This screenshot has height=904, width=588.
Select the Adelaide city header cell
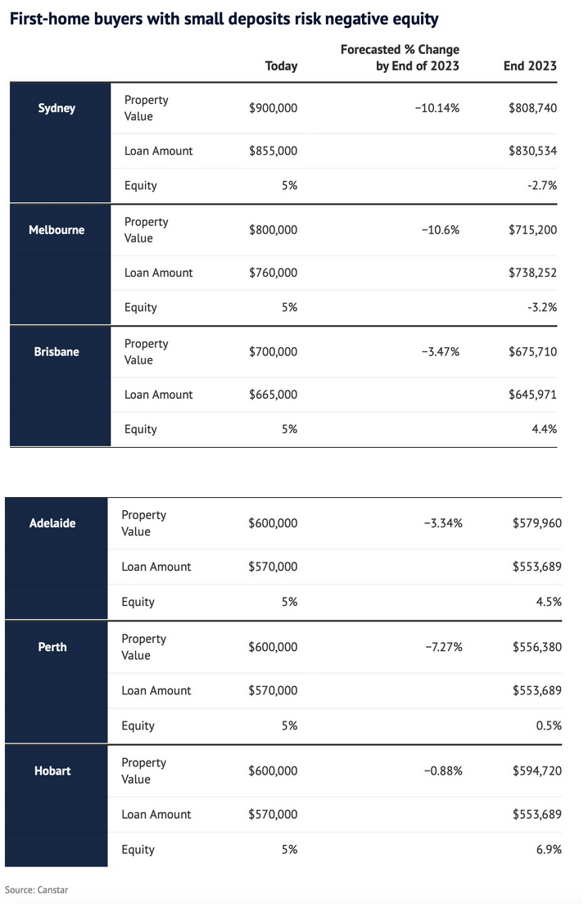click(x=56, y=558)
